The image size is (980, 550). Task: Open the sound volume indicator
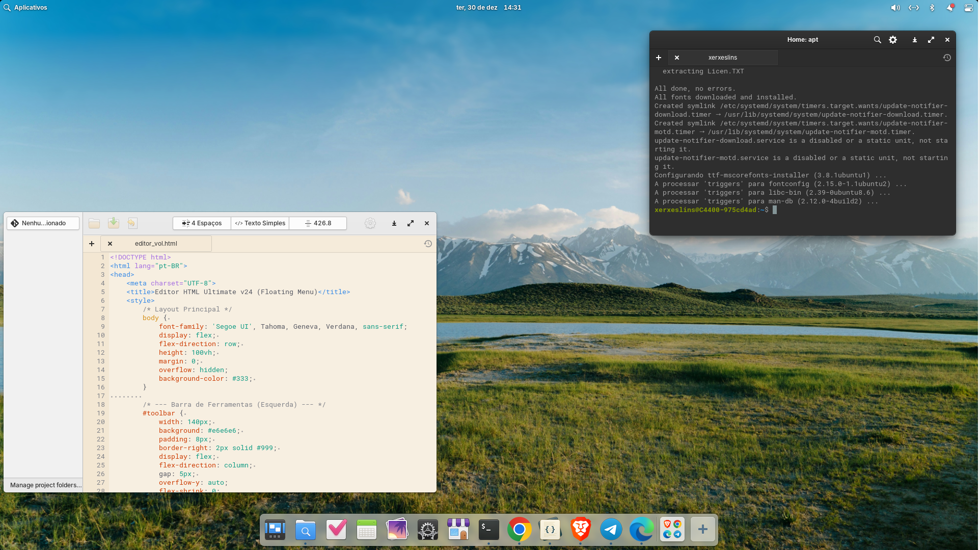(x=895, y=8)
